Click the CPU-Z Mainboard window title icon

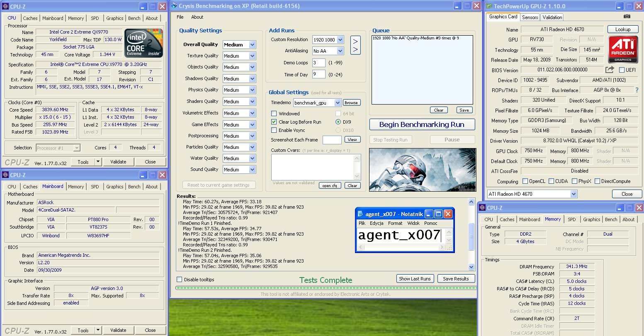[x=5, y=175]
